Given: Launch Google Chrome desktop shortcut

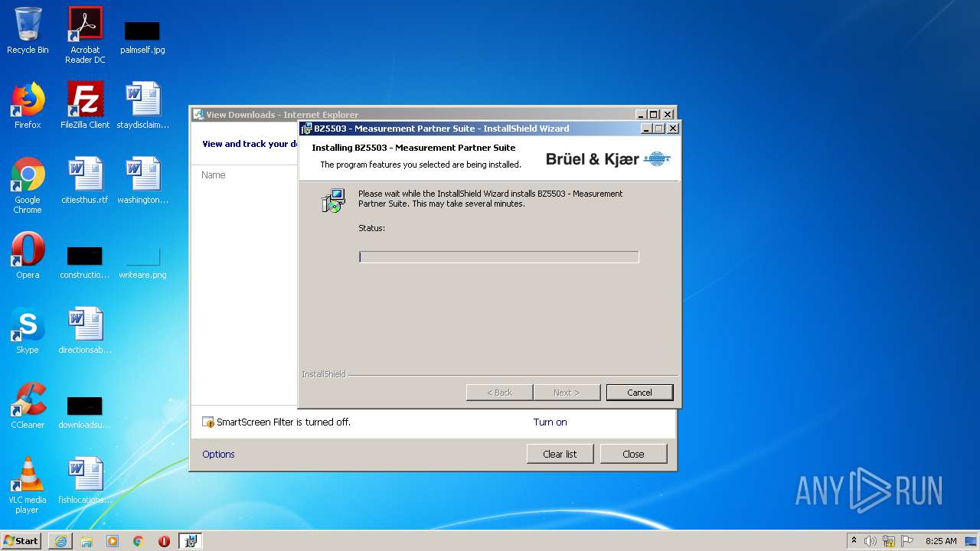Looking at the screenshot, I should point(28,185).
